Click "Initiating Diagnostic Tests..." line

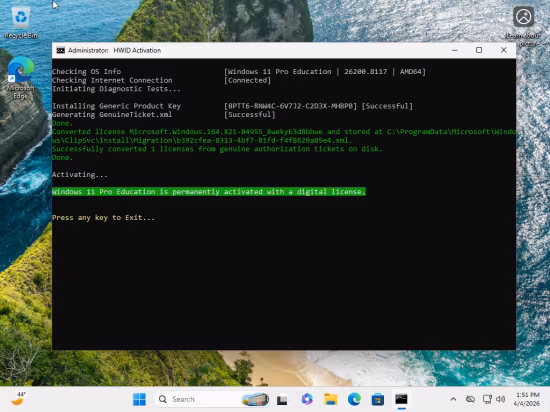(116, 89)
